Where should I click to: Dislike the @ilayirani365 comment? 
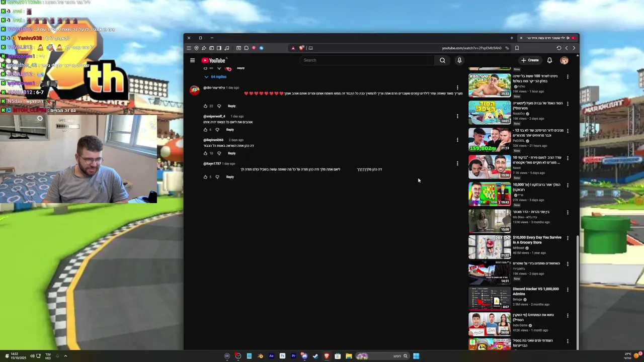click(219, 153)
